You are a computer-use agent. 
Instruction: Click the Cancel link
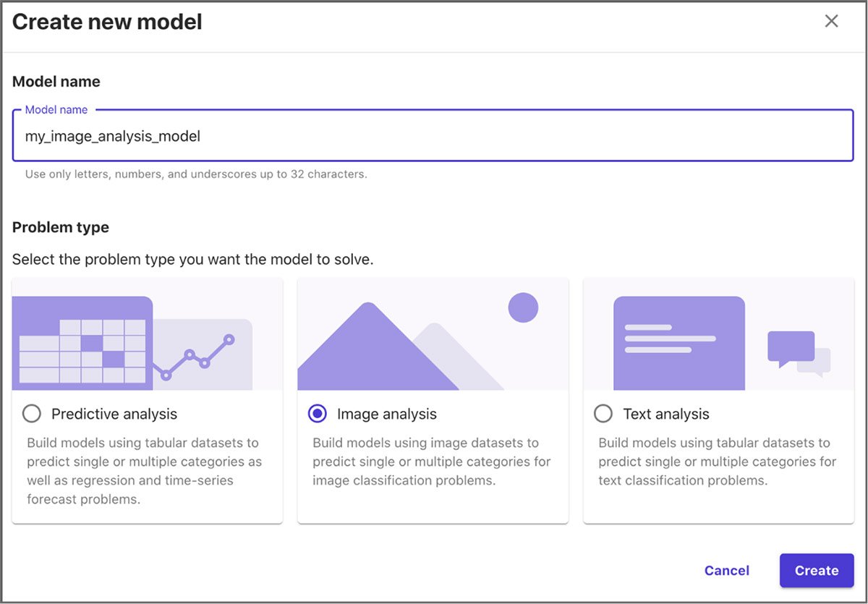727,570
